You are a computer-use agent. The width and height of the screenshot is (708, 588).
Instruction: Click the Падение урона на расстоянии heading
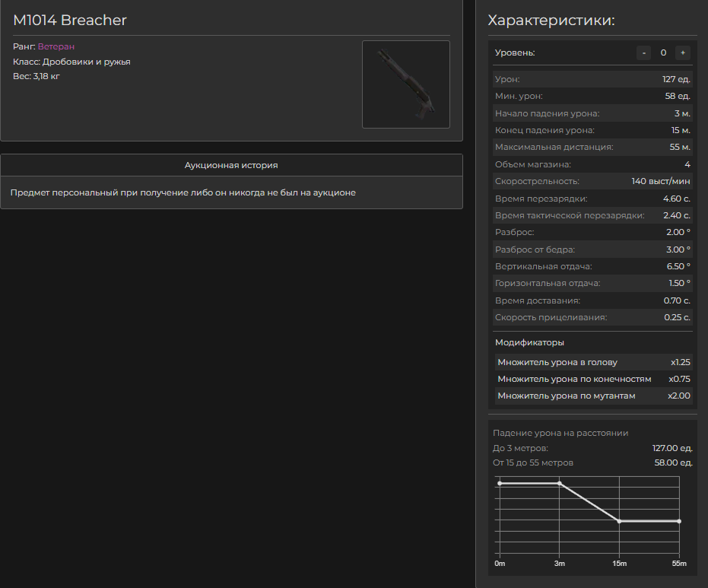coord(560,433)
